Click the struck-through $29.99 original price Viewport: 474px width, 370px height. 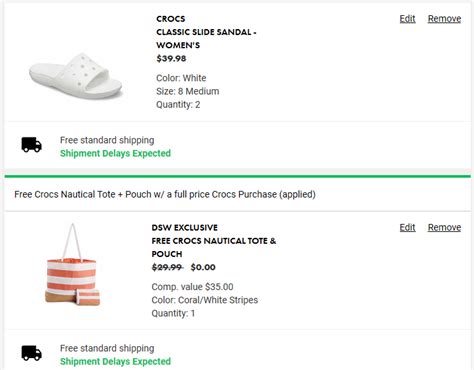(167, 267)
